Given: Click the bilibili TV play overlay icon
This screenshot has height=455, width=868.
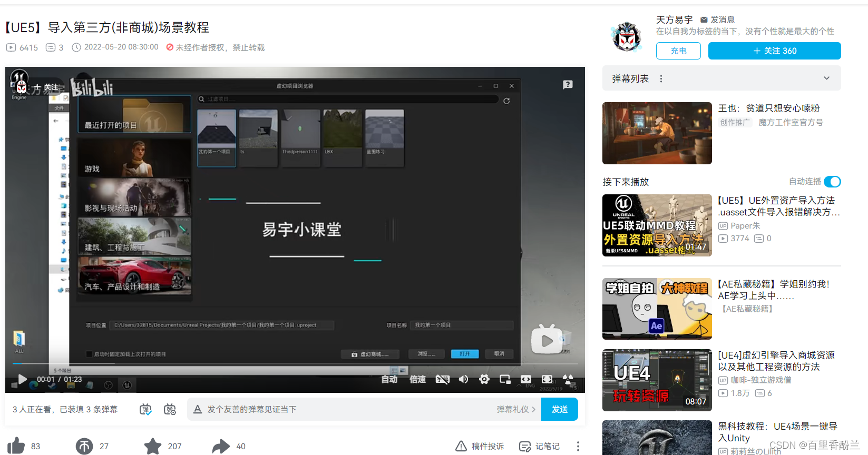Looking at the screenshot, I should pos(547,340).
